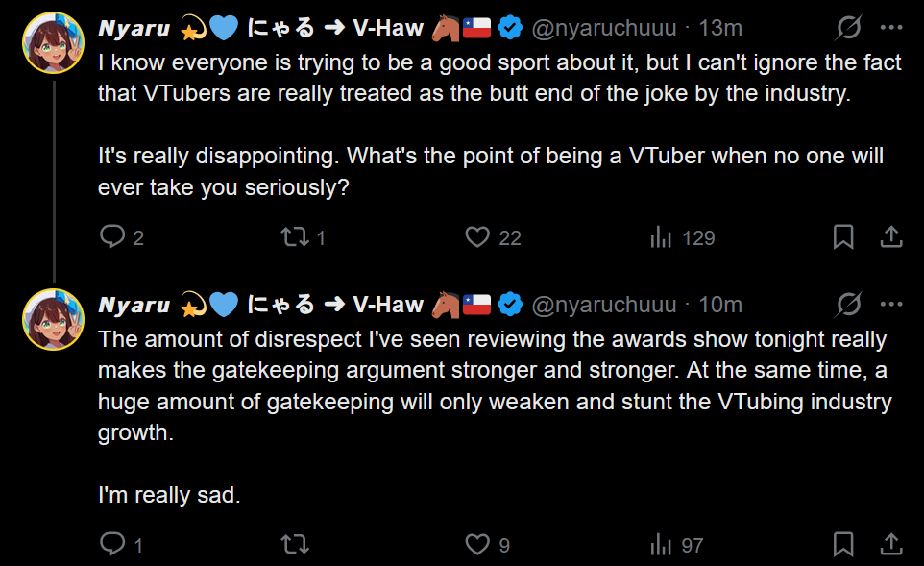Image resolution: width=924 pixels, height=566 pixels.
Task: Open more options menu on second tweet
Action: pos(891,305)
